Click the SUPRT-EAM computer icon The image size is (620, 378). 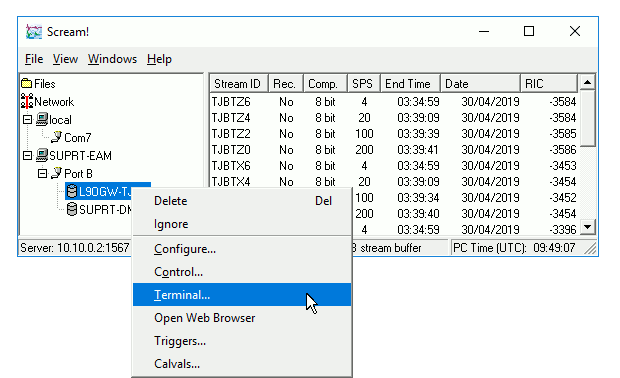click(42, 155)
